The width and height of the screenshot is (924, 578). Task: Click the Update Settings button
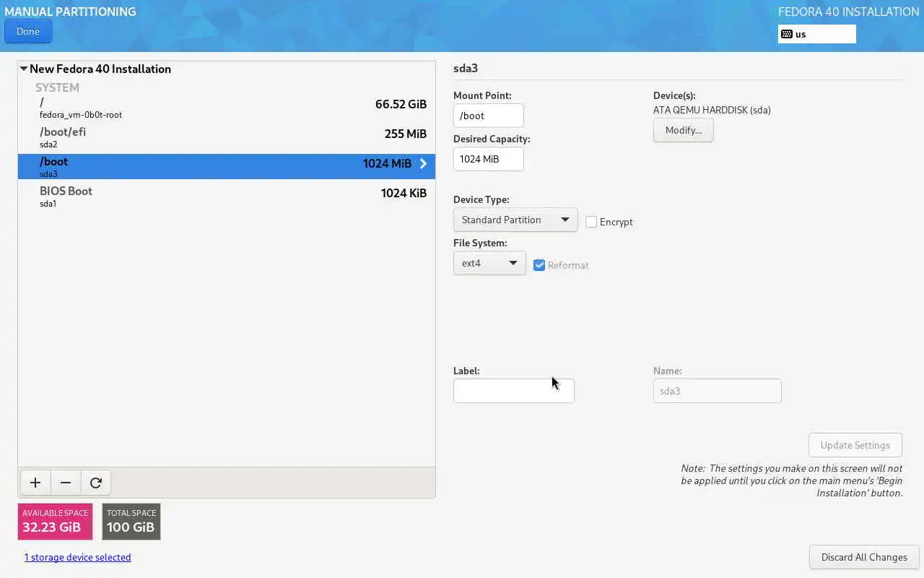coord(855,445)
